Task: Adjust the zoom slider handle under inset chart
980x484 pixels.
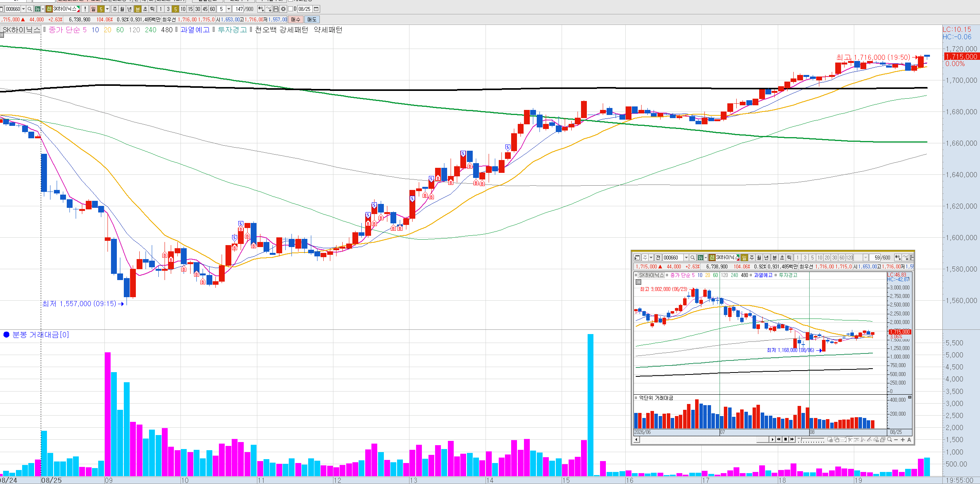Action: click(x=801, y=439)
